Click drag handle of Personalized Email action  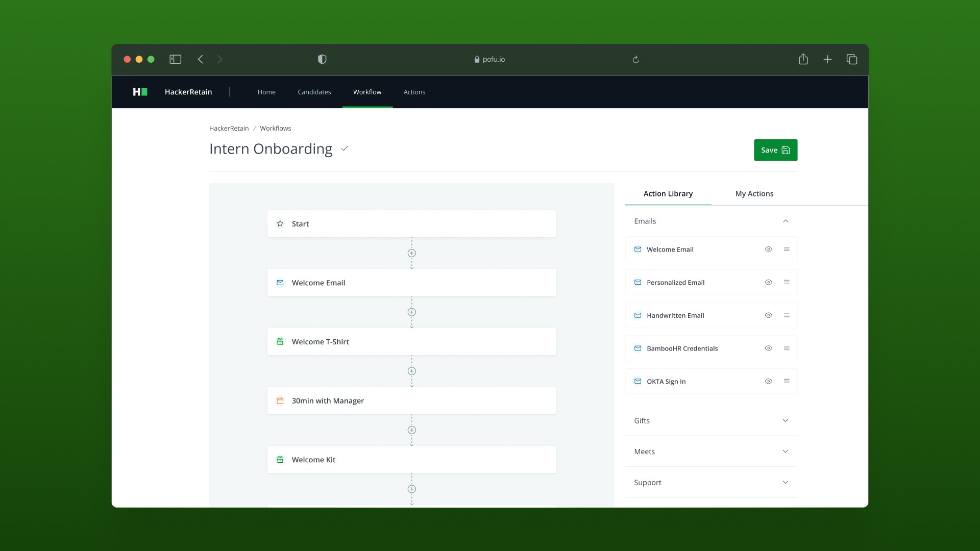787,282
